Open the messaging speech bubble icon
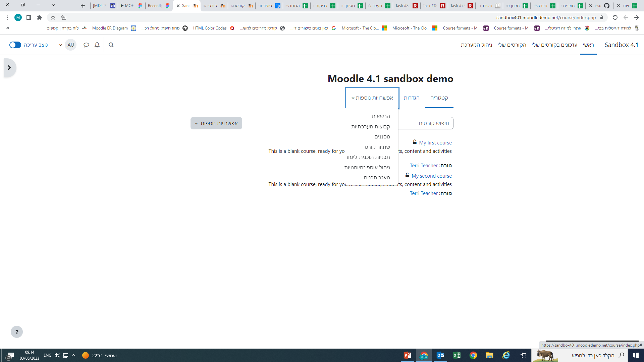This screenshot has width=644, height=362. click(86, 45)
